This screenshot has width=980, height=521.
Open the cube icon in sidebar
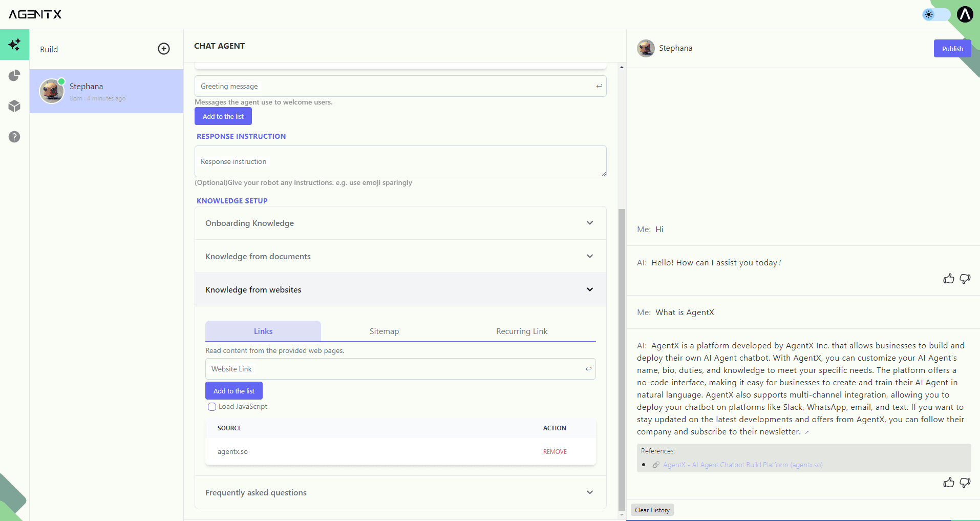click(14, 106)
